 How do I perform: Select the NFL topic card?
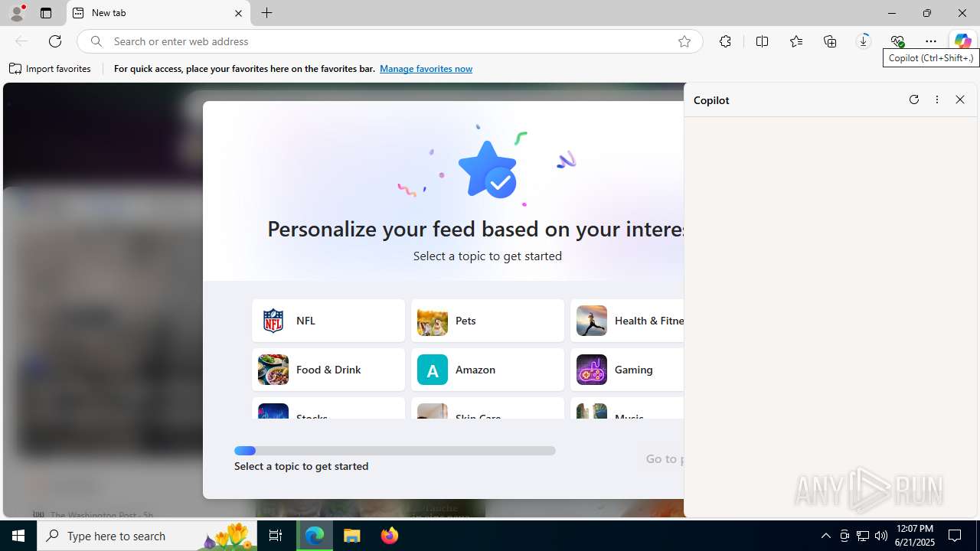point(328,321)
